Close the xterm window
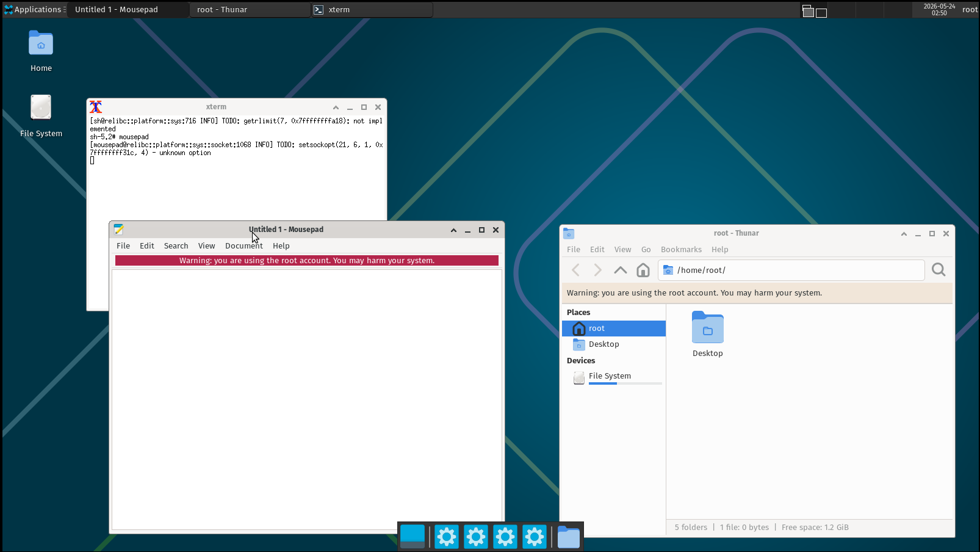Image resolution: width=980 pixels, height=552 pixels. (x=378, y=107)
